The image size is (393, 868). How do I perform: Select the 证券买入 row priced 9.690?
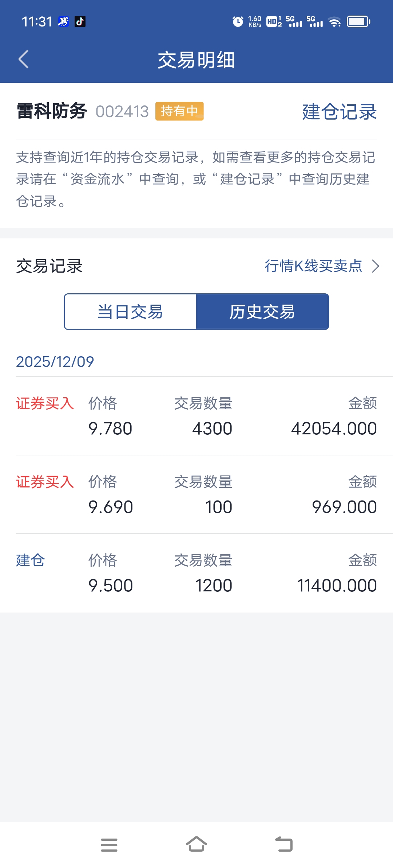(x=196, y=495)
